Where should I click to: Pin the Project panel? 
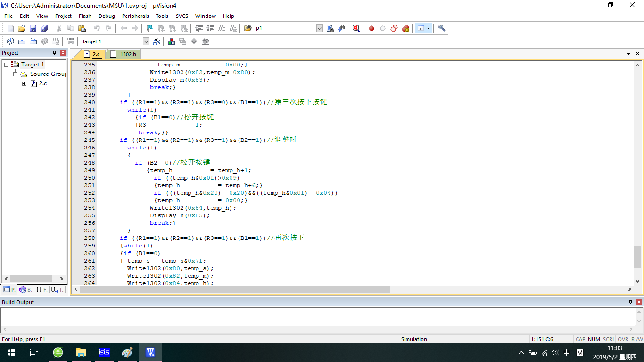(x=54, y=53)
